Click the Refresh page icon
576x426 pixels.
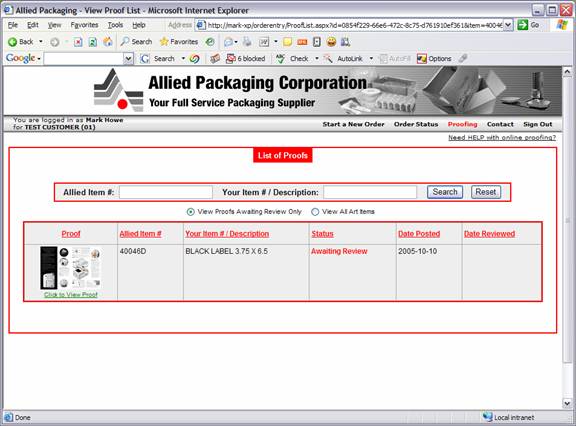click(93, 42)
